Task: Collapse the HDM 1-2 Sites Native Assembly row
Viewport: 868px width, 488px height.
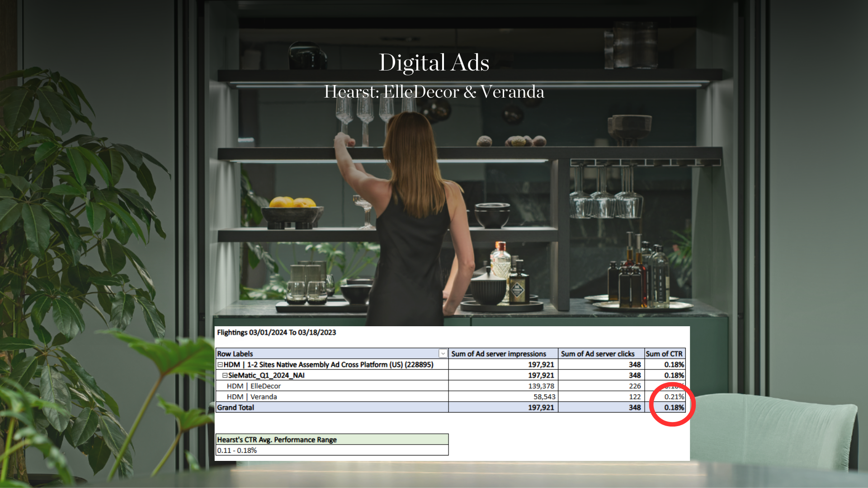Action: (x=220, y=365)
